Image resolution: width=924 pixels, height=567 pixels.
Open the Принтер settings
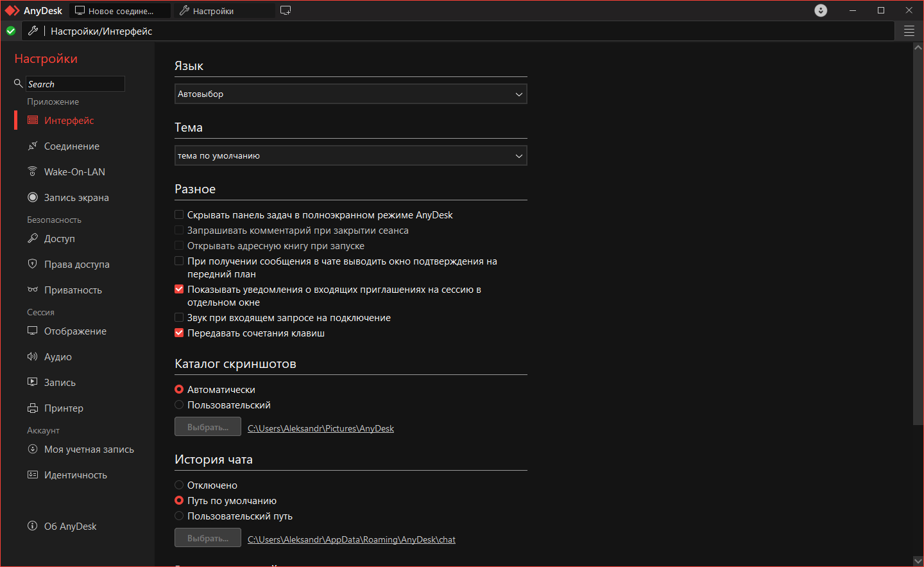tap(64, 408)
